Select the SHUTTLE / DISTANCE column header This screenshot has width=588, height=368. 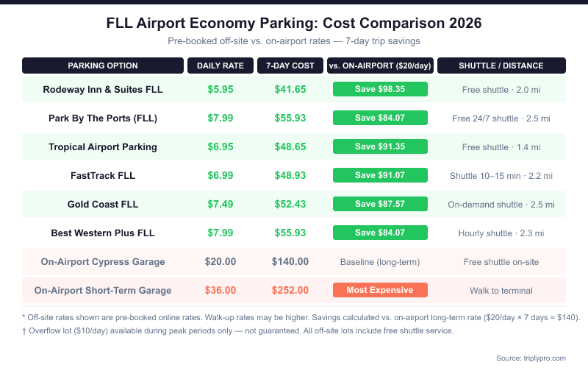coord(501,66)
